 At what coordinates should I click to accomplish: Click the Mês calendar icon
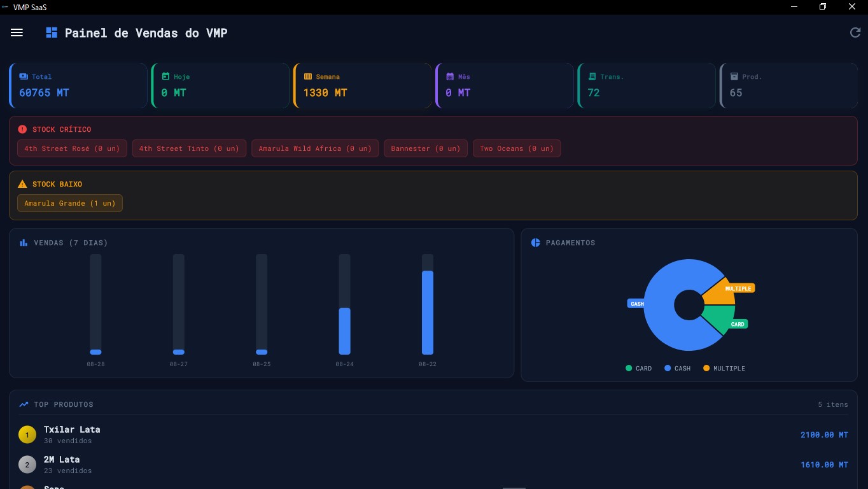450,76
